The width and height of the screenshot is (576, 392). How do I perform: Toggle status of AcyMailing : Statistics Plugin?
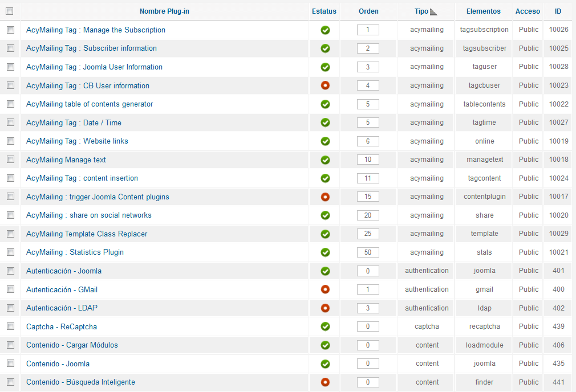(x=325, y=252)
